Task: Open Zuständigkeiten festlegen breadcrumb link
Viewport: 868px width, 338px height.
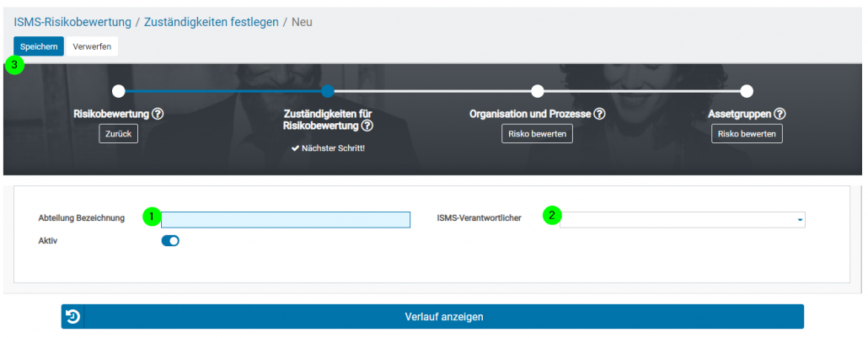Action: pyautogui.click(x=211, y=22)
